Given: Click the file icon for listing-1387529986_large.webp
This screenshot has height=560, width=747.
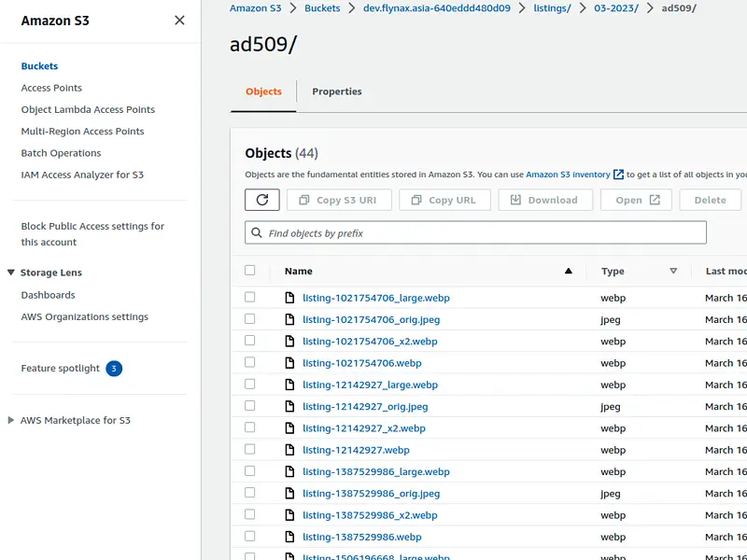Looking at the screenshot, I should pyautogui.click(x=289, y=472).
